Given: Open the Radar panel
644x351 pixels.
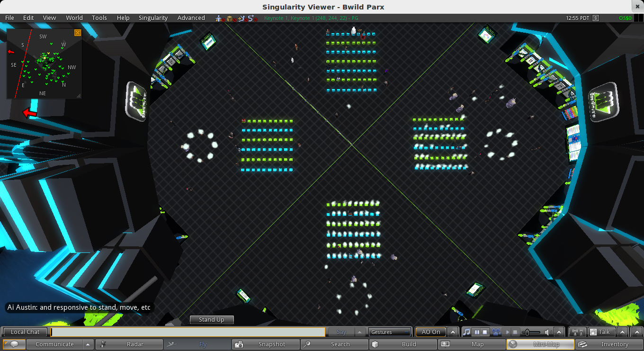Looking at the screenshot, I should point(129,344).
